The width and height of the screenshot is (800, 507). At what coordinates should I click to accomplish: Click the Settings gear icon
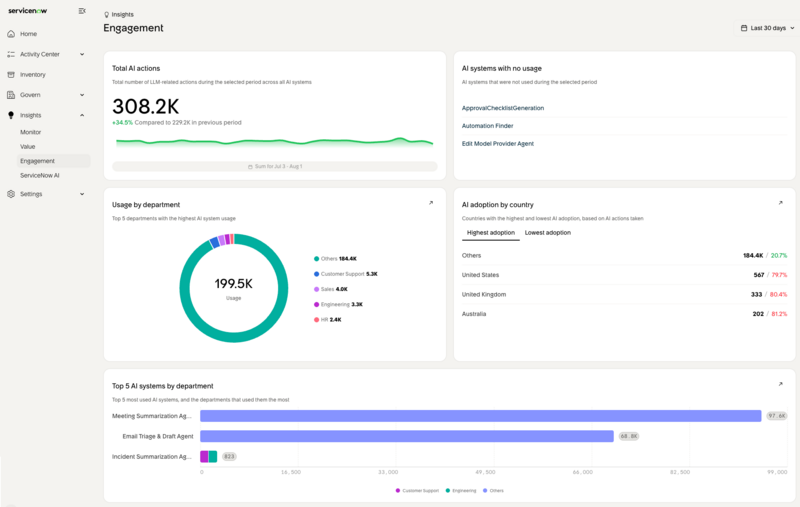(x=11, y=194)
